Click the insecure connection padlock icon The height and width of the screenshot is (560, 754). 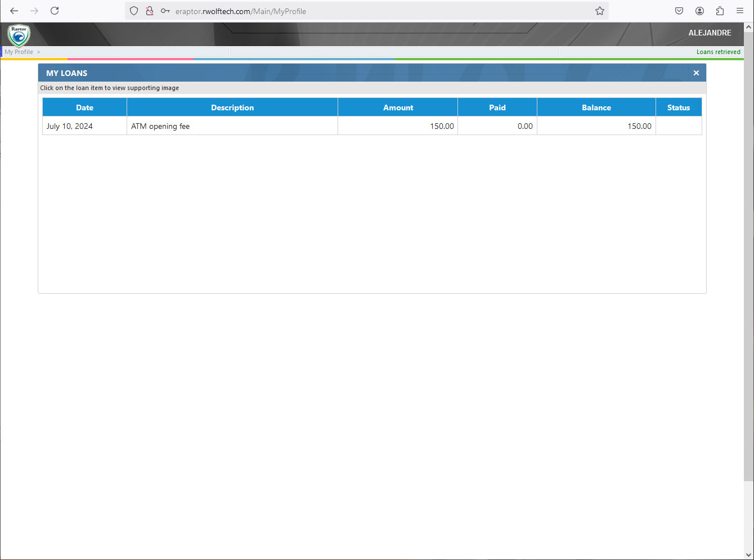(150, 11)
